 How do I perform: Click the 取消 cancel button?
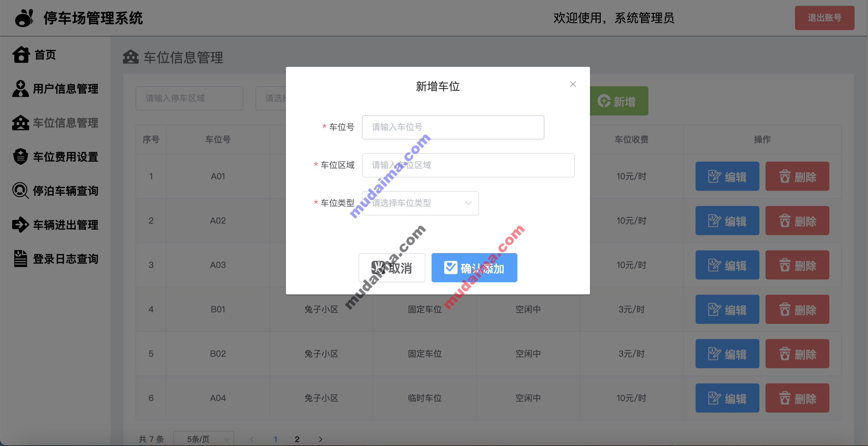coord(392,268)
